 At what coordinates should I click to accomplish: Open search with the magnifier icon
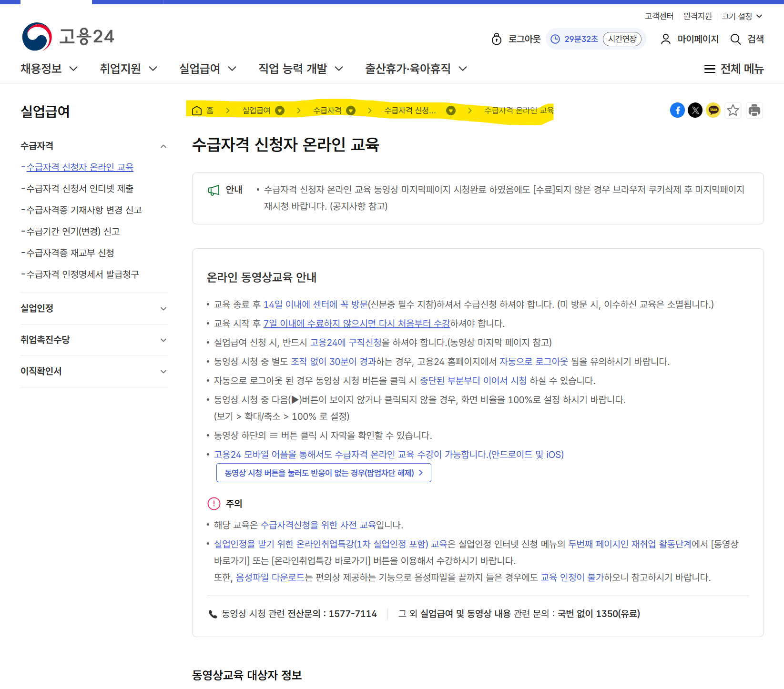pos(735,39)
